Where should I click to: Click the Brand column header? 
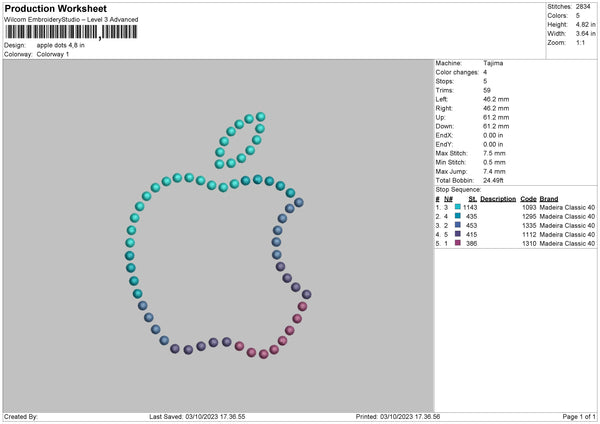coord(549,199)
